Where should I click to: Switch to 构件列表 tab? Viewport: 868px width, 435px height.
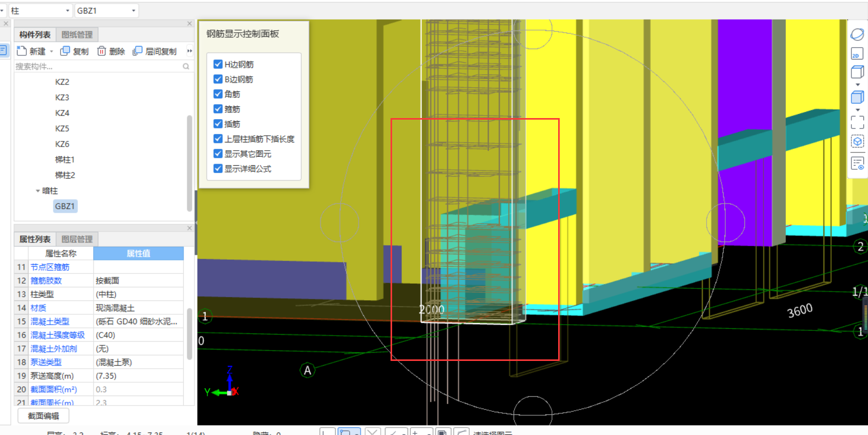tap(35, 35)
